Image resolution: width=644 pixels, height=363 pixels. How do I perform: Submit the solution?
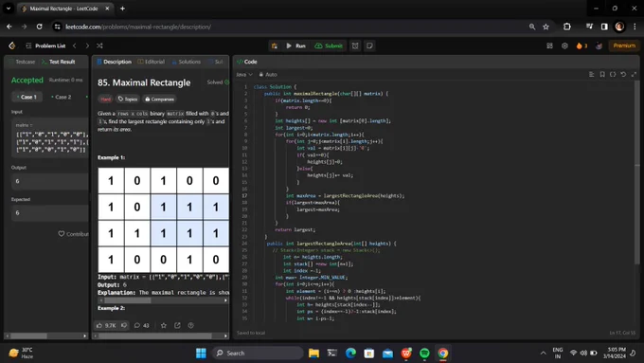[x=329, y=45]
